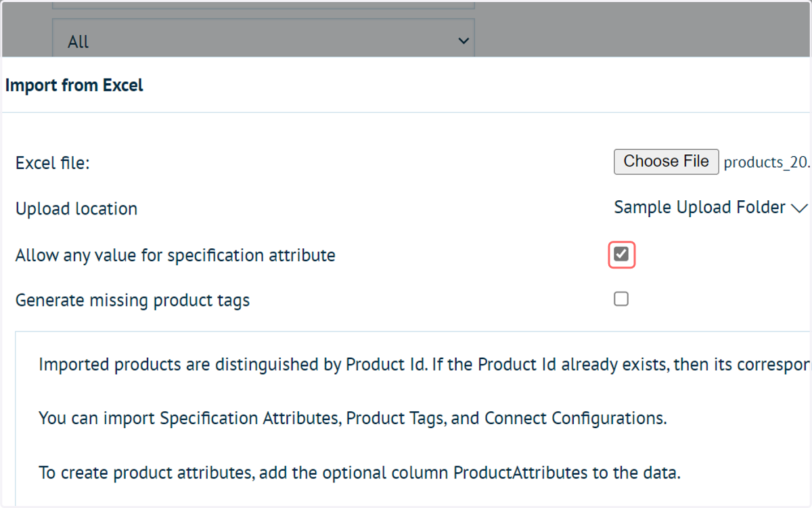The height and width of the screenshot is (508, 812).
Task: Click text about Imported products distinguished by Product Id
Action: (x=424, y=365)
